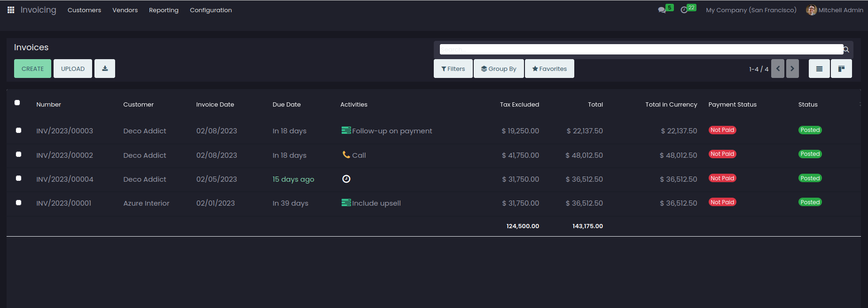Switch to kanban view icon
868x308 pixels.
pos(841,69)
